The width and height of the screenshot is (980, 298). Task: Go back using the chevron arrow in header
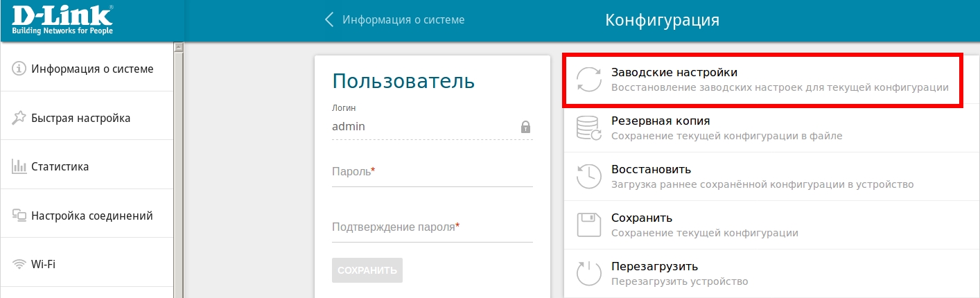pyautogui.click(x=329, y=20)
